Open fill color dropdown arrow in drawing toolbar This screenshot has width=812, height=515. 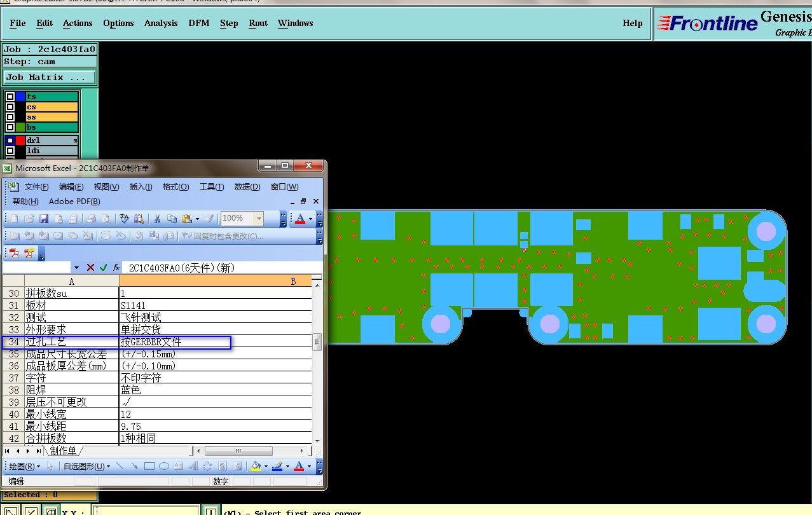(x=266, y=466)
